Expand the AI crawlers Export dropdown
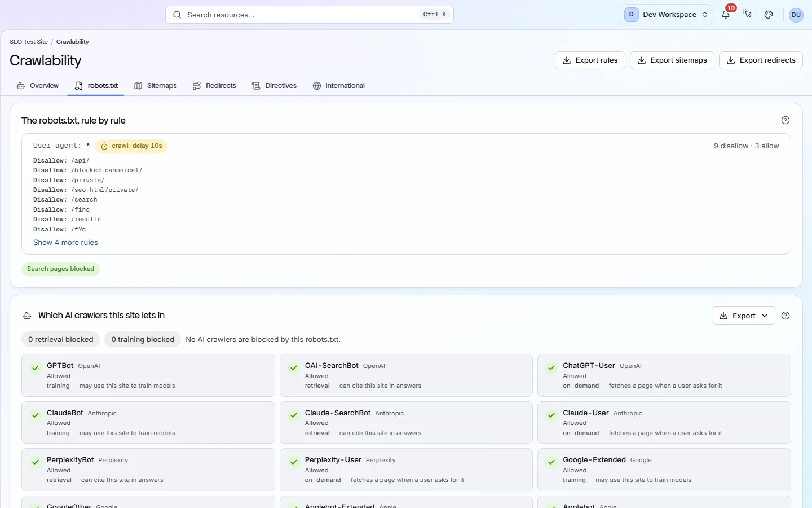Viewport: 812px width, 508px height. 744,316
